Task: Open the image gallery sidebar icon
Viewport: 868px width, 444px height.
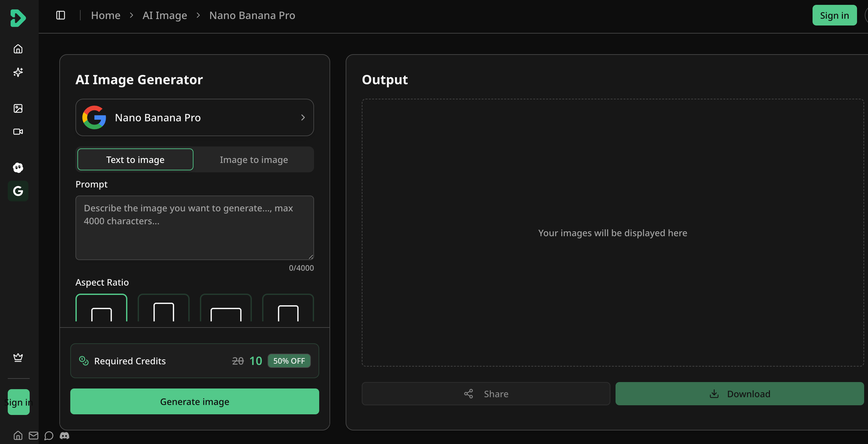Action: pos(18,108)
